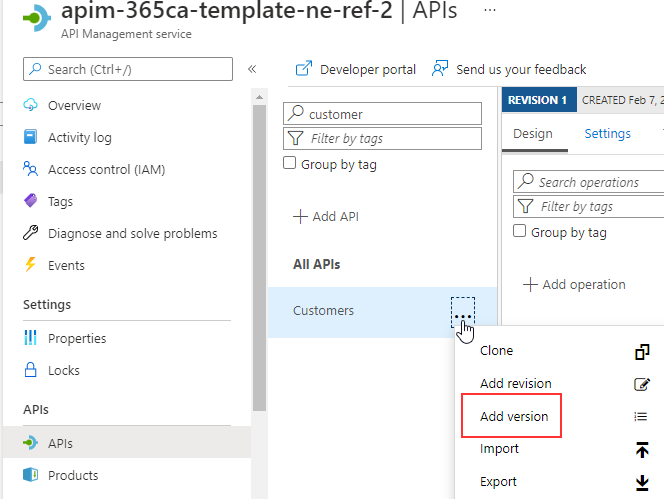Click the Search operations field

coord(589,182)
